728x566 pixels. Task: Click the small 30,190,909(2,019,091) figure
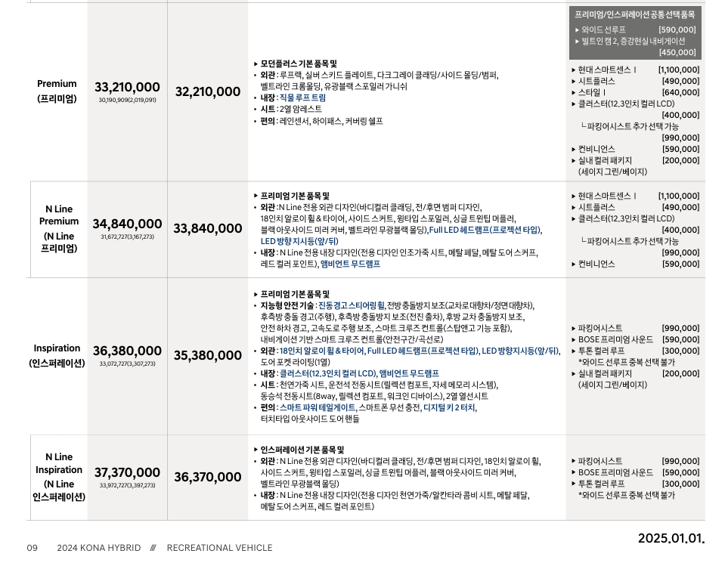coord(127,100)
